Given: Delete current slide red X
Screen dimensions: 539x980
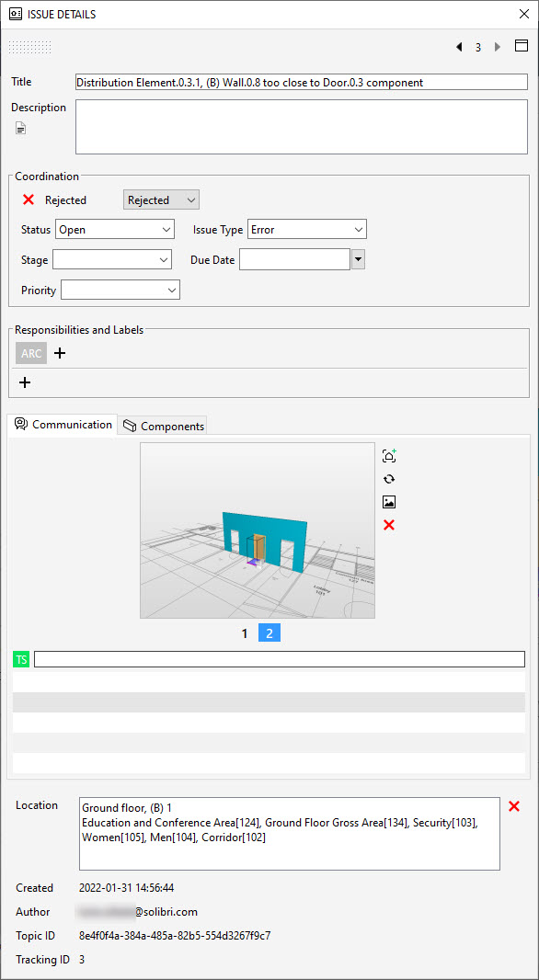Looking at the screenshot, I should click(x=389, y=525).
